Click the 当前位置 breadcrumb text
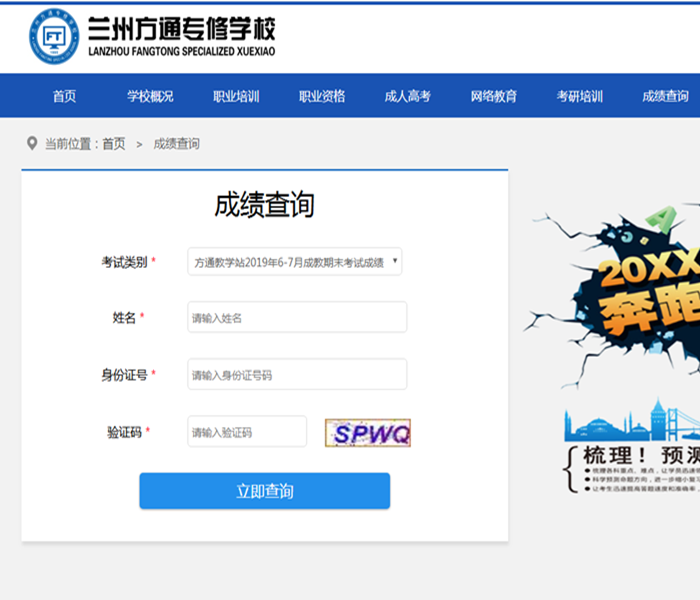This screenshot has width=700, height=600. tap(68, 144)
